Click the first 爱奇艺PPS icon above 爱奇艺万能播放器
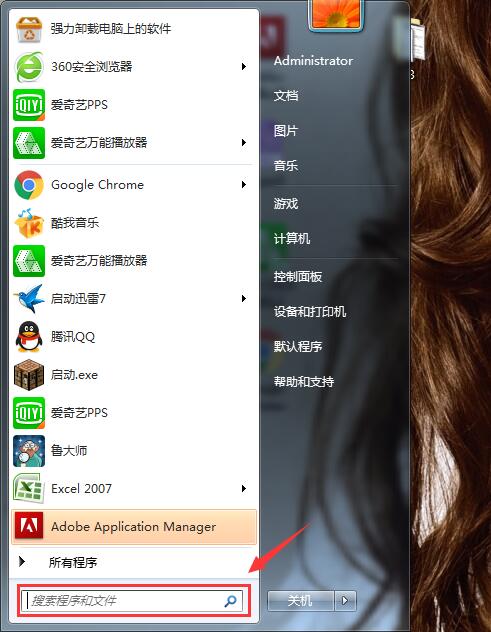The width and height of the screenshot is (491, 632). [x=29, y=105]
